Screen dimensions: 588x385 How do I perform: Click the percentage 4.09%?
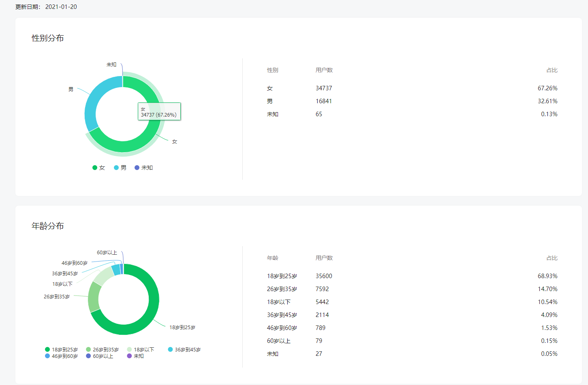[549, 315]
